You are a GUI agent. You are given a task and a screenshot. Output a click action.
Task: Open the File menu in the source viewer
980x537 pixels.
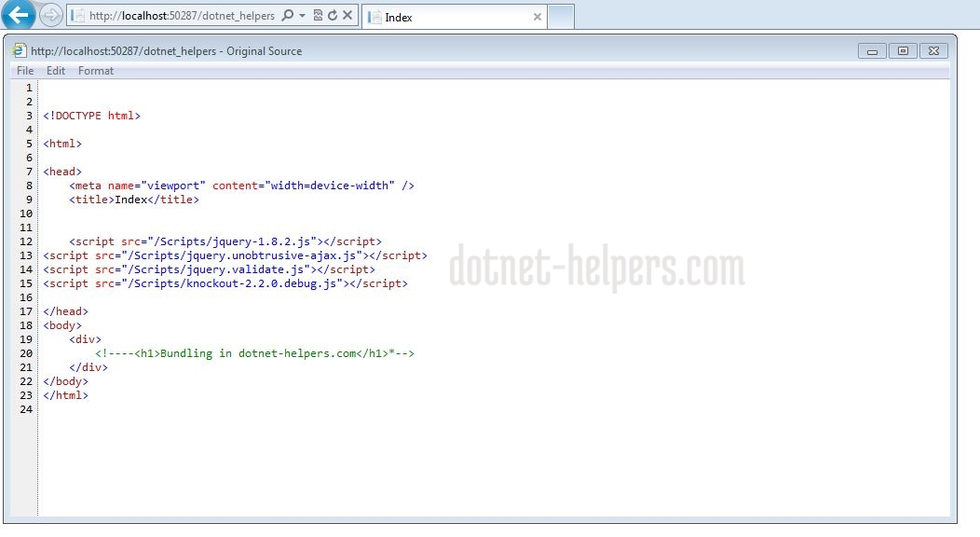tap(24, 71)
